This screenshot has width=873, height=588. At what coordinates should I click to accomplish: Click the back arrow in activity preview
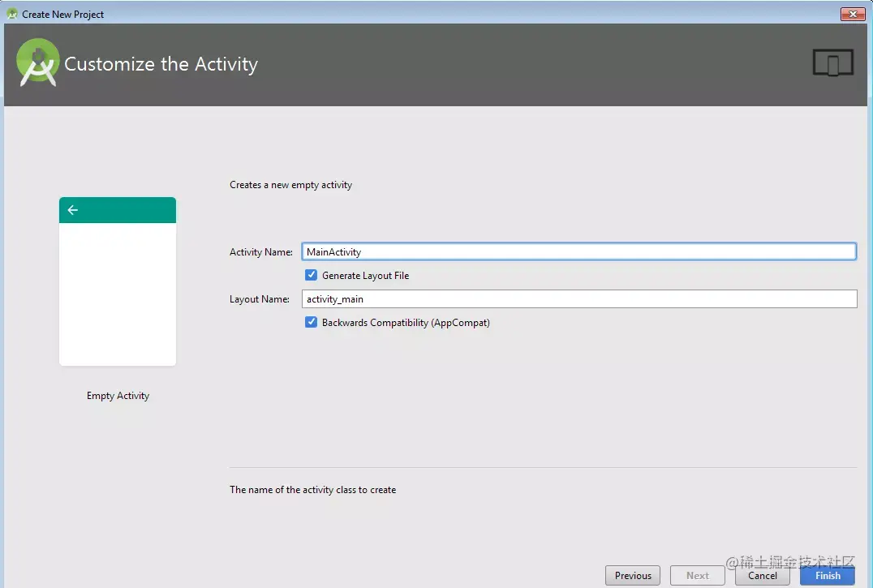[72, 210]
